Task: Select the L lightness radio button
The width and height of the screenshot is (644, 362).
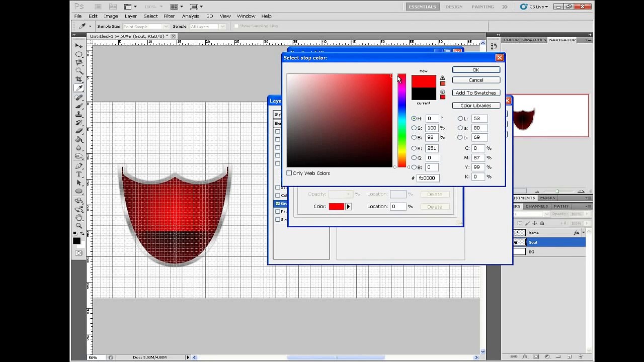Action: click(x=460, y=119)
